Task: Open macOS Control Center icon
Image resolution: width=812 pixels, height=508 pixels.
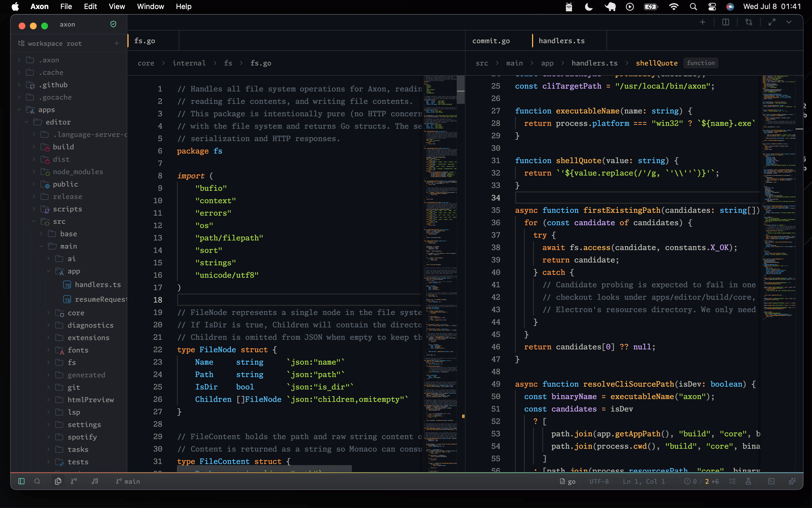Action: pos(712,6)
